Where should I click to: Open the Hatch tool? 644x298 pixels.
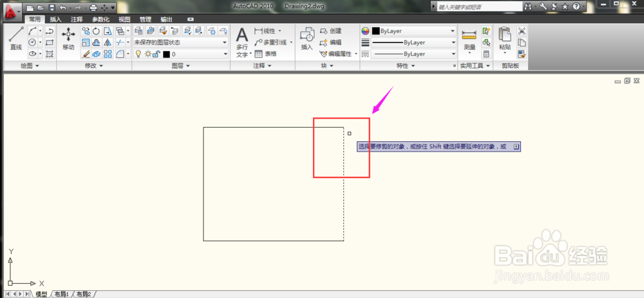pos(50,54)
